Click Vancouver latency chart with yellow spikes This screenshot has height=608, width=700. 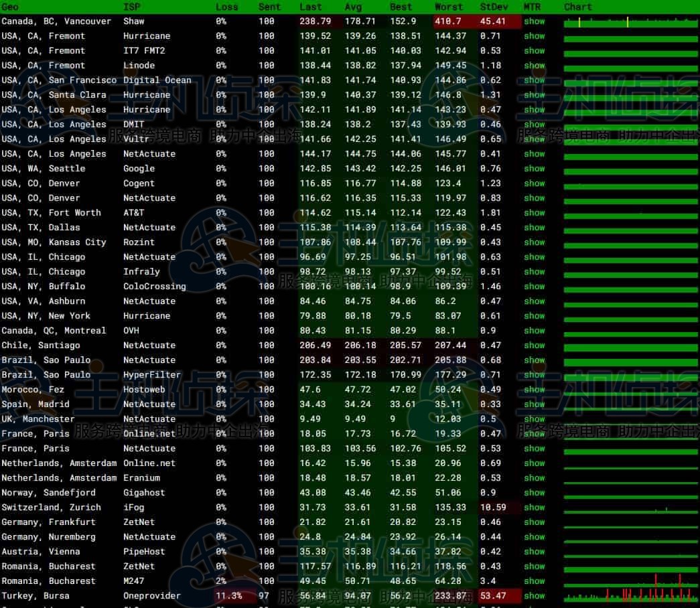[x=630, y=22]
